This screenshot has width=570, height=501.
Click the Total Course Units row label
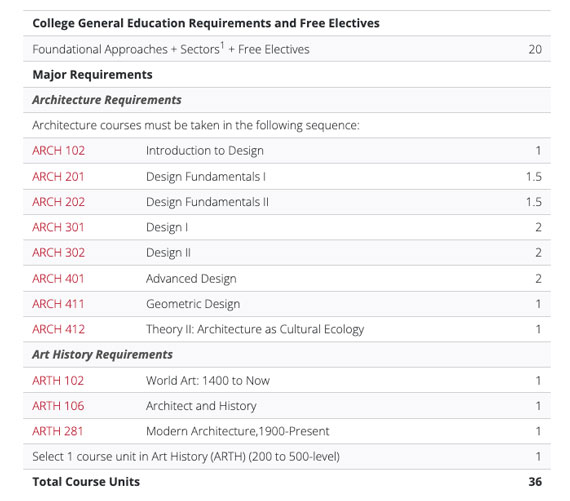pos(86,482)
